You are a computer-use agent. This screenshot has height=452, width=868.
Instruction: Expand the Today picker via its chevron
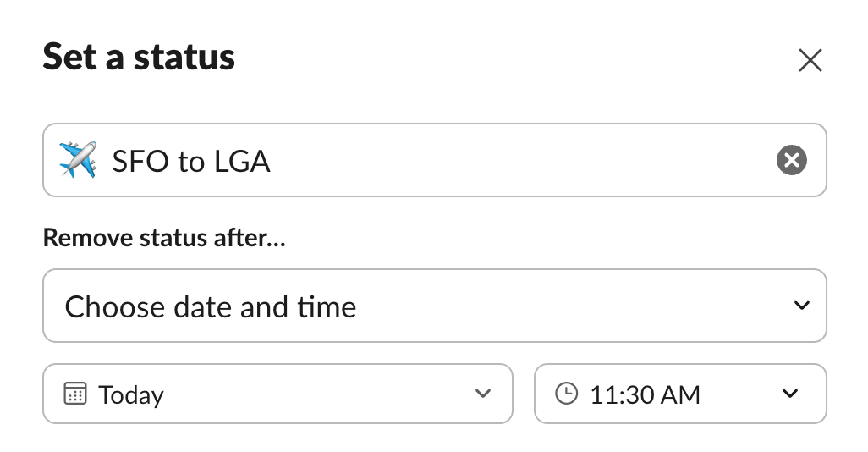point(483,394)
